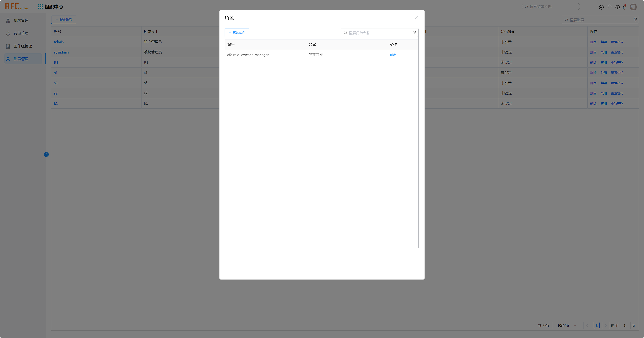
Task: Click the filter icon in role search box
Action: click(x=414, y=32)
